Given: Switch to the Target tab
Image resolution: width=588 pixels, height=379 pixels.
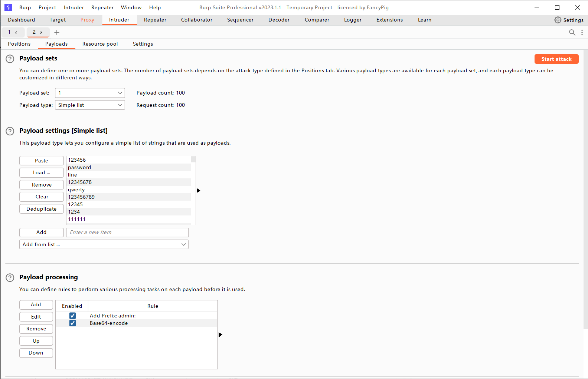Looking at the screenshot, I should (58, 20).
